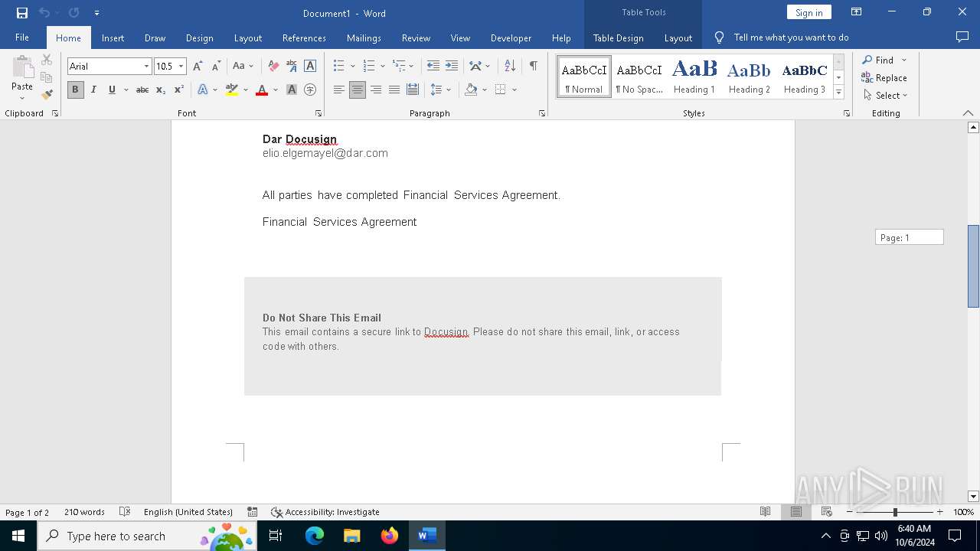Open Microsoft Edge from taskbar
This screenshot has height=551, width=980.
point(315,536)
